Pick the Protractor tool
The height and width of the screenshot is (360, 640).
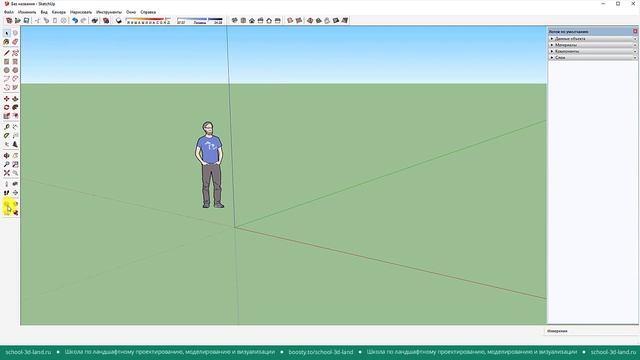7,136
